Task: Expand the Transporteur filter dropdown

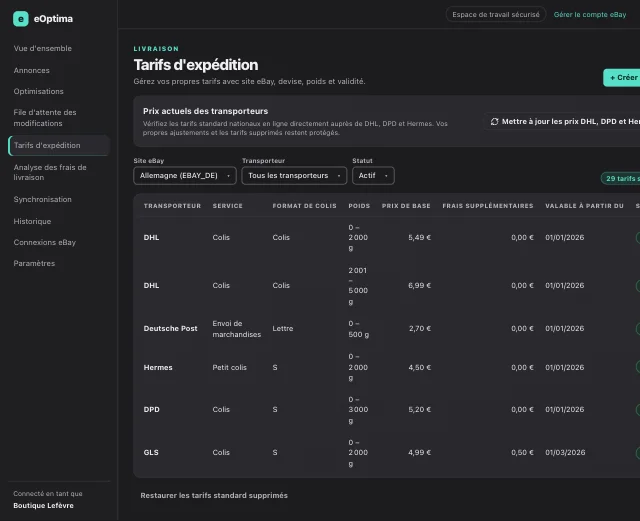Action: tap(294, 176)
